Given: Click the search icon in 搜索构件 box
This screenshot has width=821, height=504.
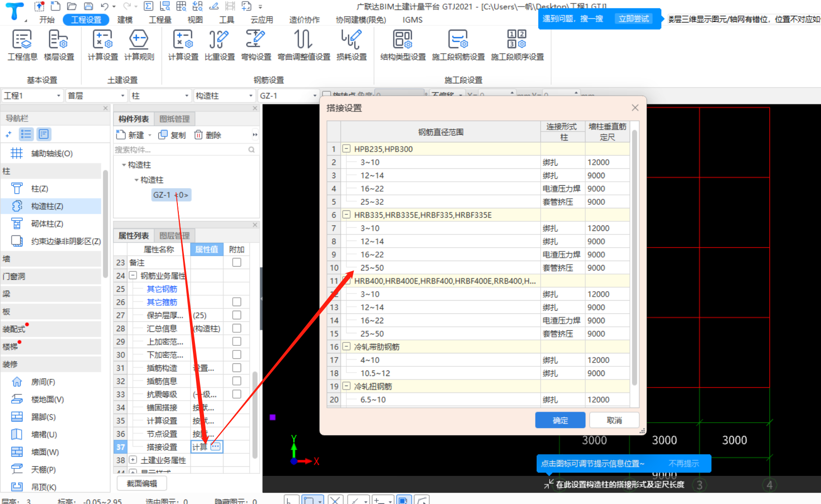Looking at the screenshot, I should pyautogui.click(x=251, y=150).
